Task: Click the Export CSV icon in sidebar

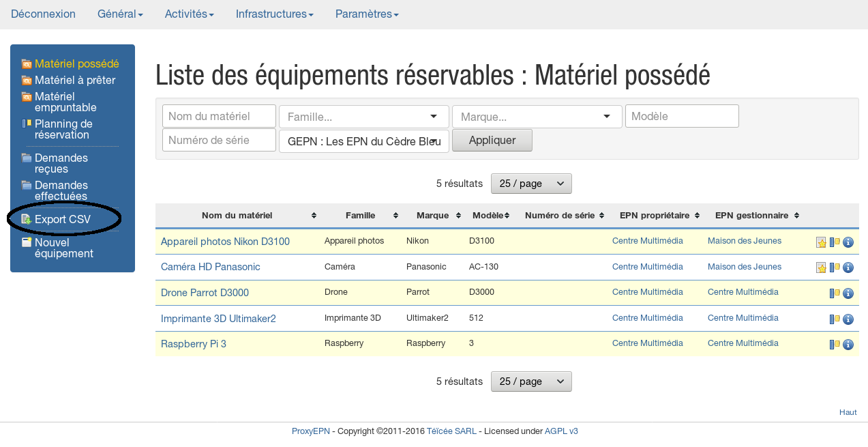Action: [x=27, y=220]
